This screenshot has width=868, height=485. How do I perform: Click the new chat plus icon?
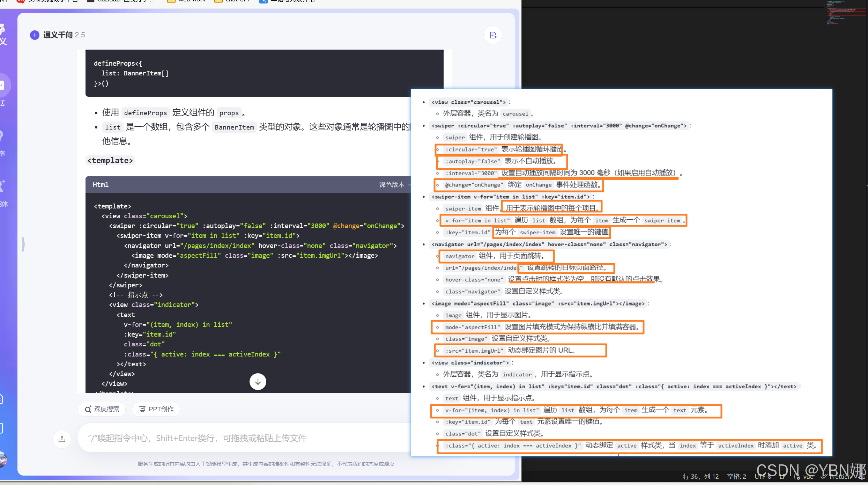click(35, 35)
